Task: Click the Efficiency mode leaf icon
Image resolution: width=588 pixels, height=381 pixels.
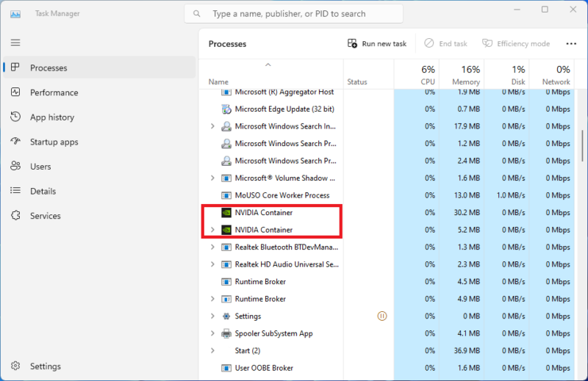Action: [x=487, y=43]
